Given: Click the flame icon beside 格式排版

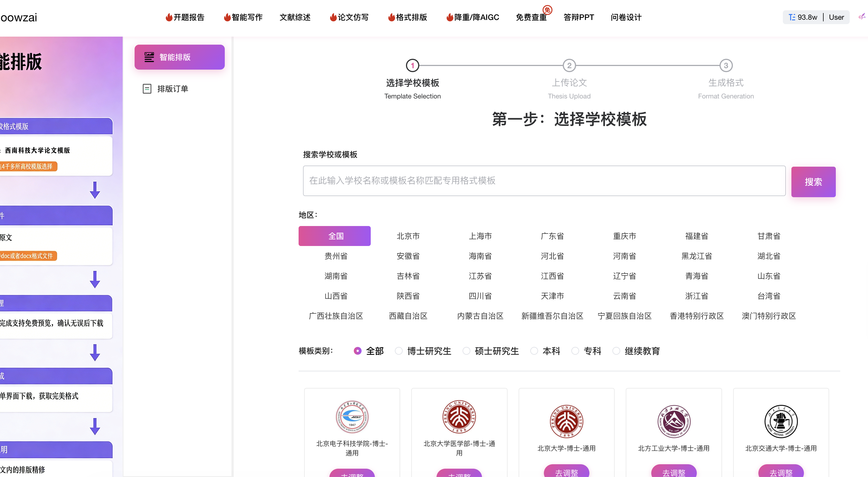Looking at the screenshot, I should (x=392, y=17).
